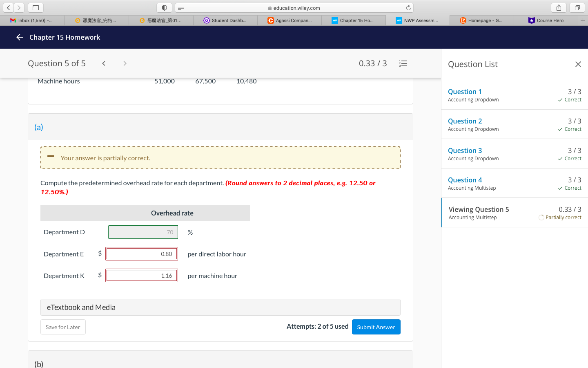Switch to the Course Hero tab
The image size is (588, 368).
point(546,20)
